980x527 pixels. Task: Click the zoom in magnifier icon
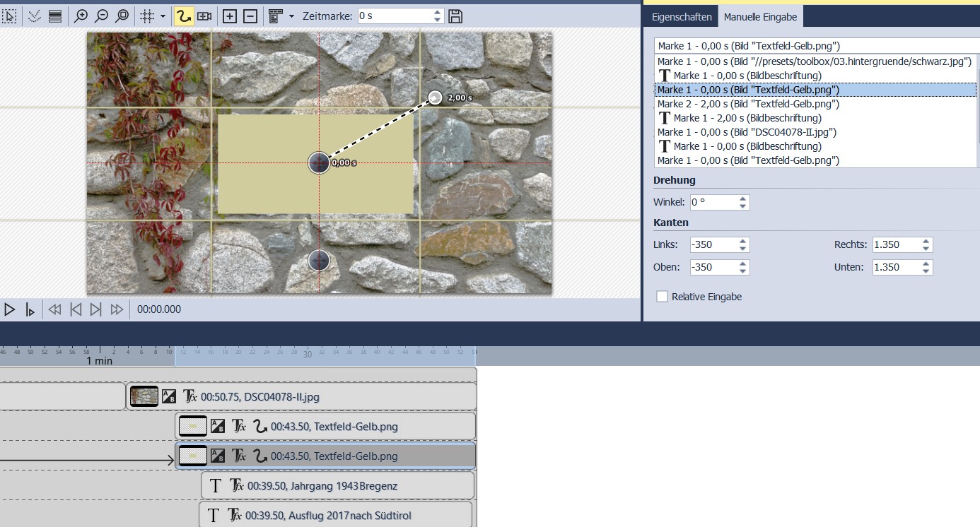click(x=81, y=16)
